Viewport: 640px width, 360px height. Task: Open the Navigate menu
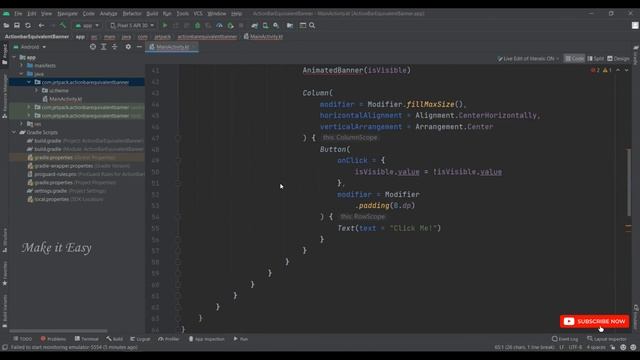67,13
